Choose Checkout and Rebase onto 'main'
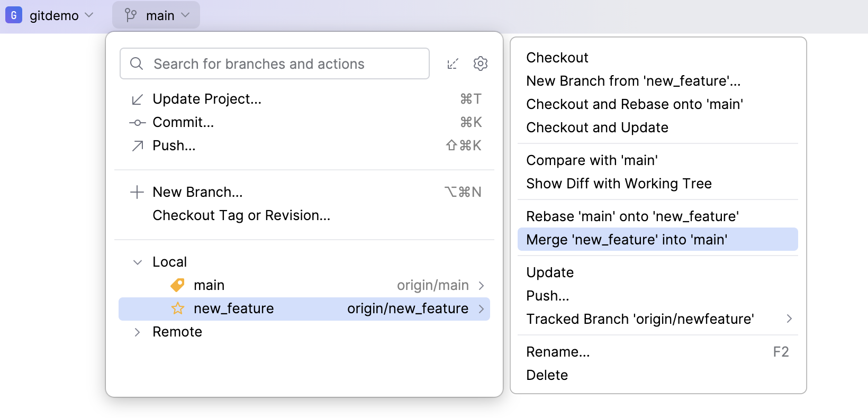 [x=635, y=104]
